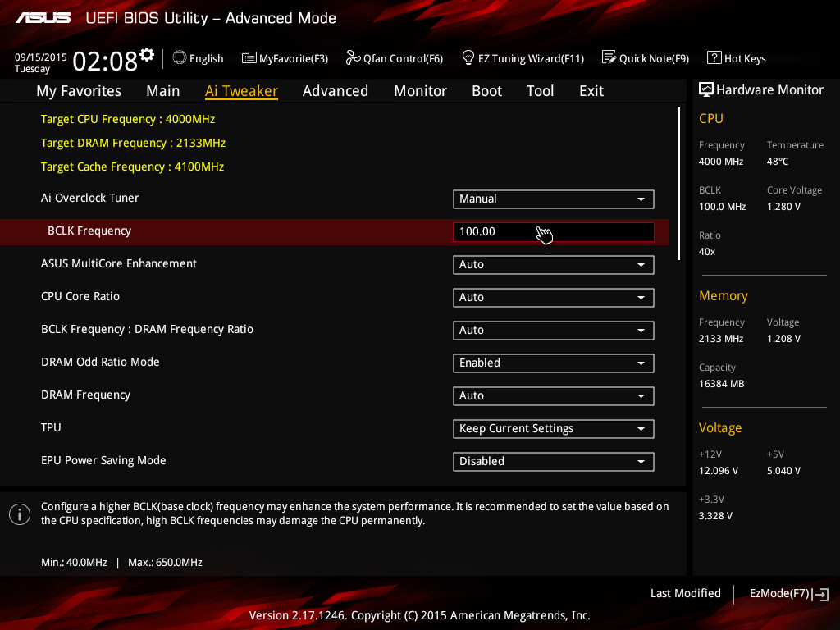The image size is (840, 630).
Task: Expand the Ai Overclock Tuner dropdown
Action: (x=553, y=199)
